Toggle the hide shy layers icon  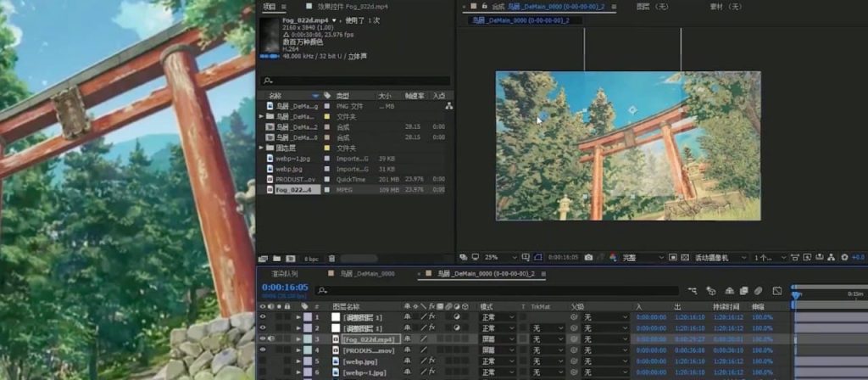[x=730, y=291]
